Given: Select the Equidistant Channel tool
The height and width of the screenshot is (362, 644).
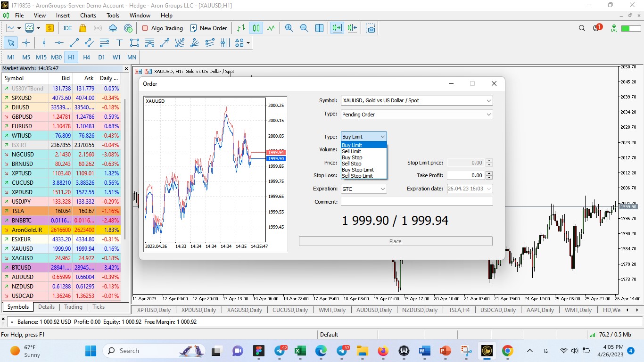Looking at the screenshot, I should click(89, 43).
